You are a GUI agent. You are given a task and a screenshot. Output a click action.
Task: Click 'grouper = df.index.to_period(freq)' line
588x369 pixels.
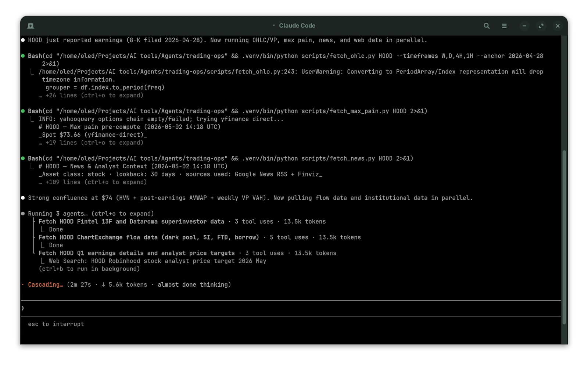pyautogui.click(x=105, y=87)
